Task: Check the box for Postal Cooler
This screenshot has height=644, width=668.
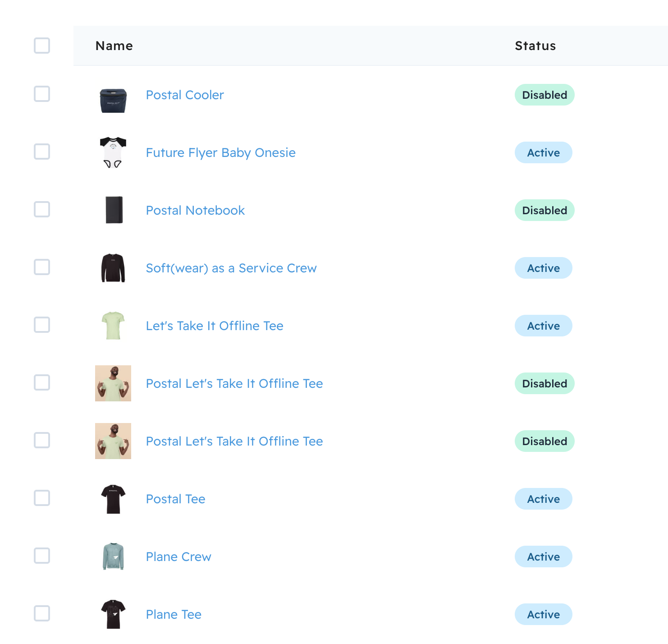Action: (42, 94)
